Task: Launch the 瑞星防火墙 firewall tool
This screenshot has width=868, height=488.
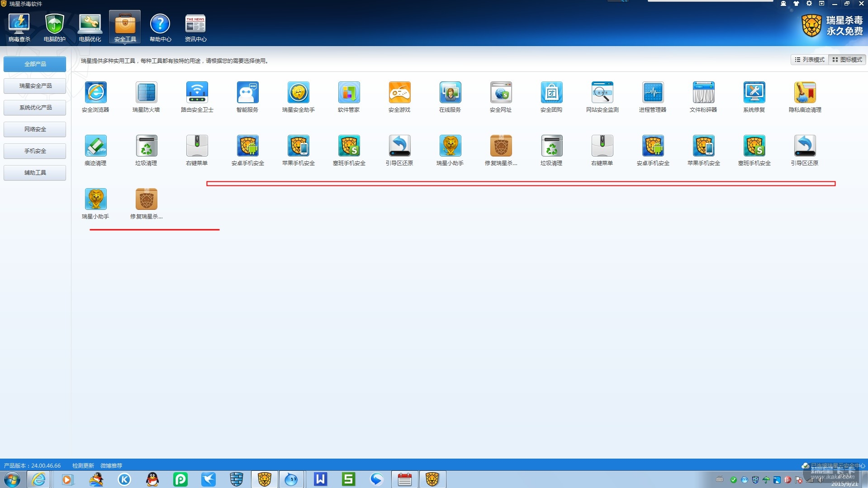Action: pos(146,97)
